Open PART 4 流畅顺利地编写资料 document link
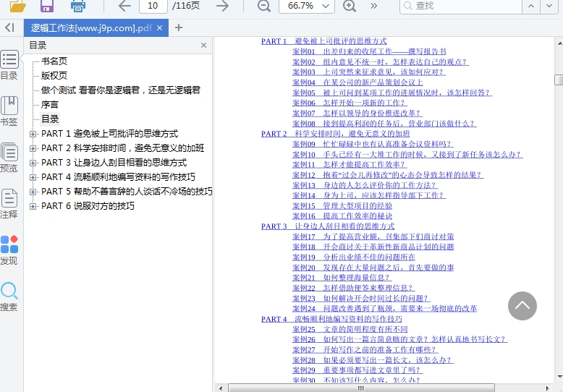Viewport: 563px width, 392px height. point(331,319)
